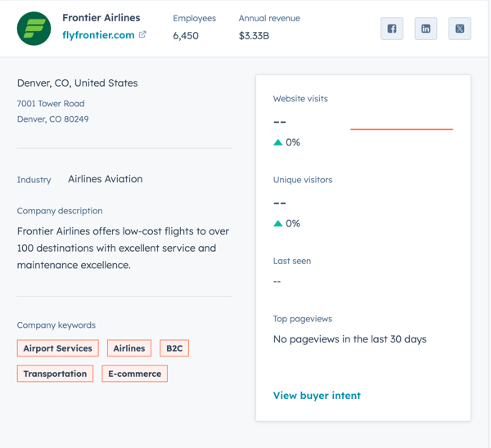Click the green up-triangle under Website visits
Image resolution: width=491 pixels, height=448 pixels.
(277, 143)
